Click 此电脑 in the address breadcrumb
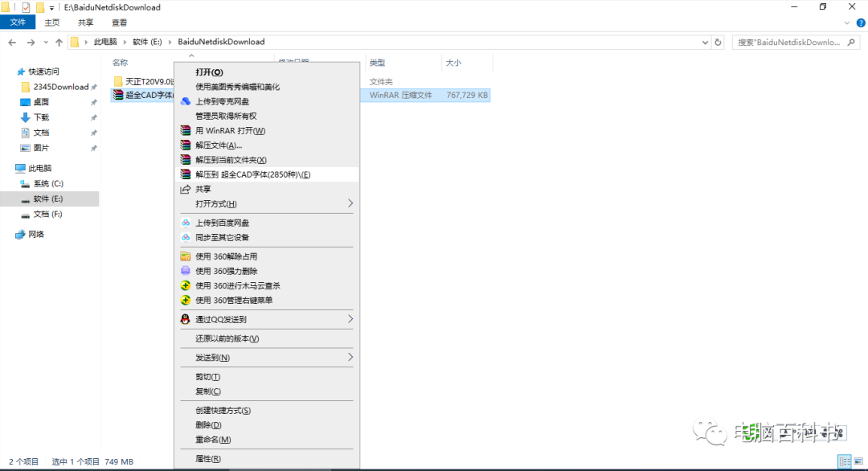This screenshot has height=471, width=868. pos(105,42)
